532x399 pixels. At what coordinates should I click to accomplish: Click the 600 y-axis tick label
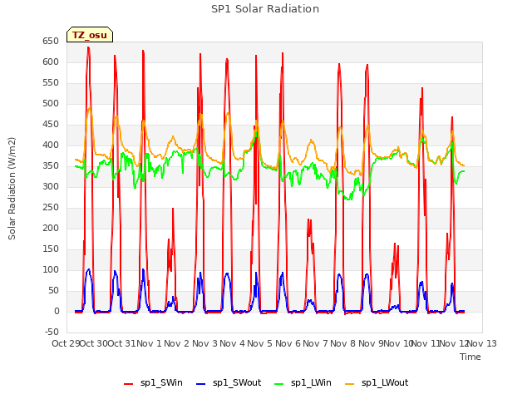click(x=51, y=62)
